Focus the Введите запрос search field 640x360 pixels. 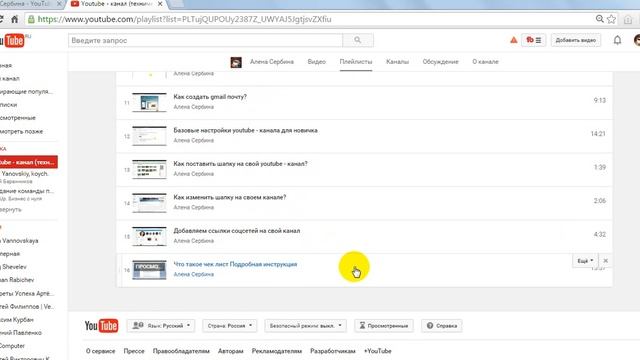pyautogui.click(x=205, y=40)
